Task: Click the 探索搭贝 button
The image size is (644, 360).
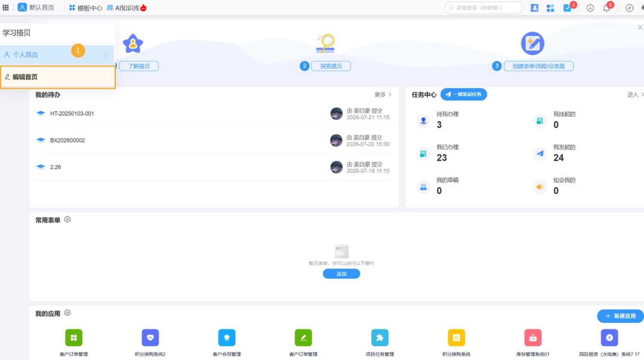Action: click(x=331, y=66)
